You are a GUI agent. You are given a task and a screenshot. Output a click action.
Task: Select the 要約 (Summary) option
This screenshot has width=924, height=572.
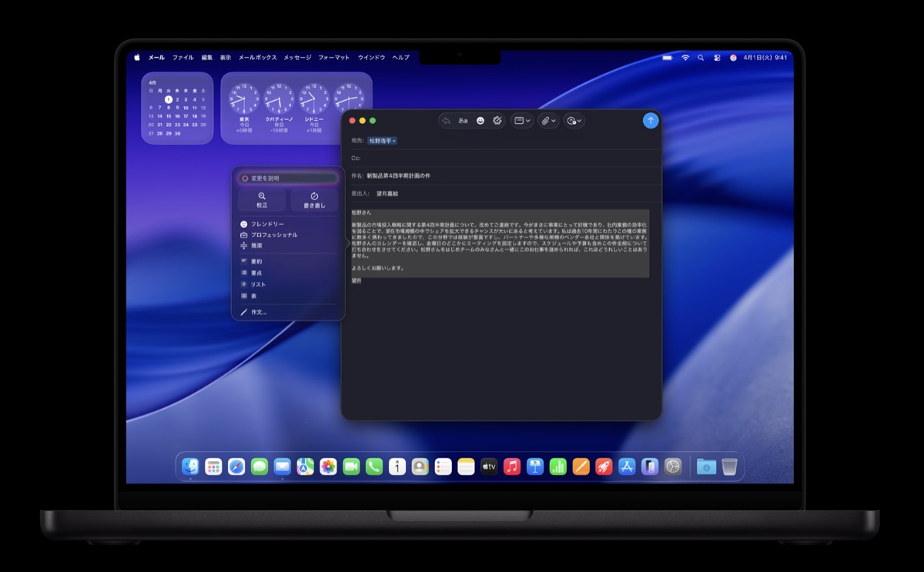pyautogui.click(x=256, y=262)
